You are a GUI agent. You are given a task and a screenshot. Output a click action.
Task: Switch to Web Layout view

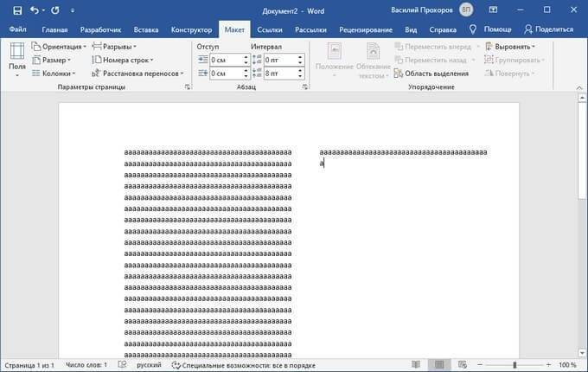[x=463, y=364]
